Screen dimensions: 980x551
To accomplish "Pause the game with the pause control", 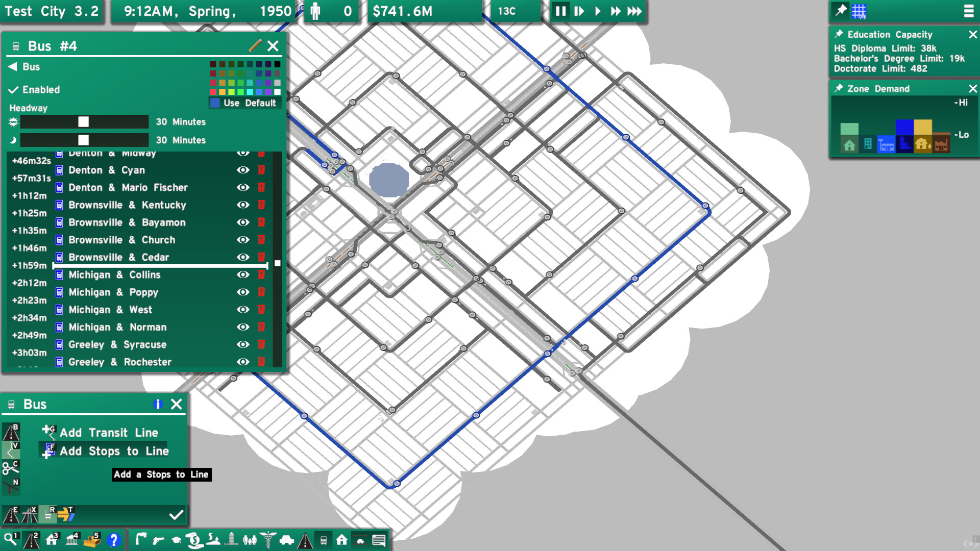I will 560,11.
